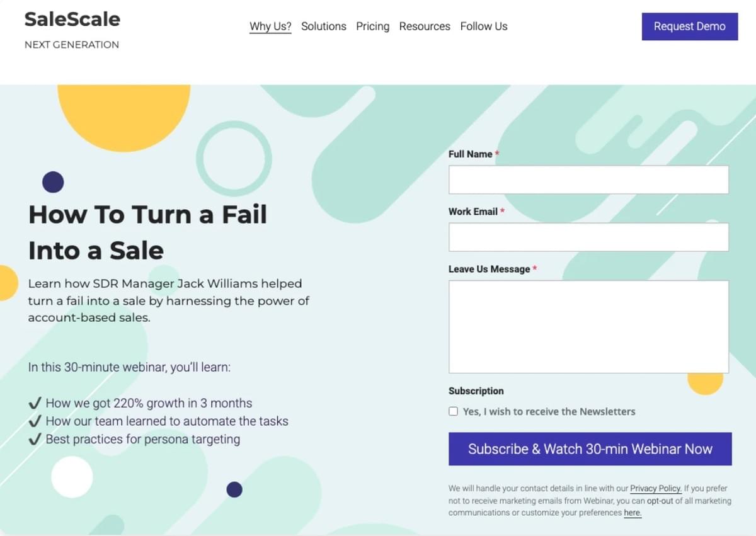Image resolution: width=756 pixels, height=536 pixels.
Task: Click the Request Demo button
Action: [x=690, y=26]
